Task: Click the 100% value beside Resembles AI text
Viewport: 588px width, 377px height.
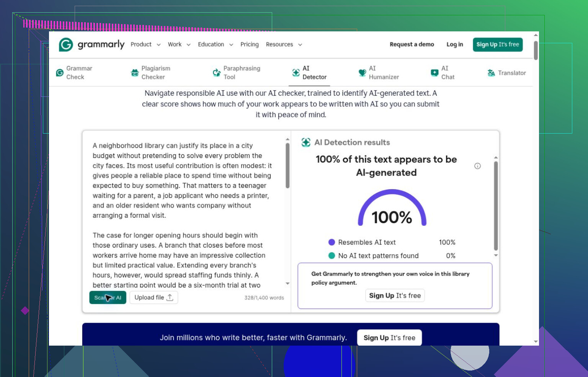Action: tap(447, 242)
